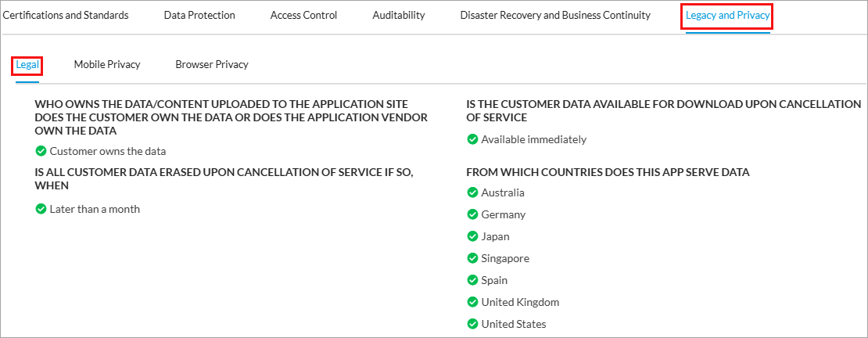Click green check icon beside Customer owns the data
The width and height of the screenshot is (868, 338).
[x=41, y=151]
